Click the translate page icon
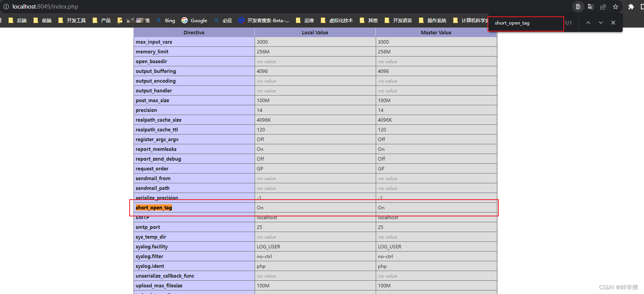This screenshot has width=644, height=294. [x=591, y=7]
